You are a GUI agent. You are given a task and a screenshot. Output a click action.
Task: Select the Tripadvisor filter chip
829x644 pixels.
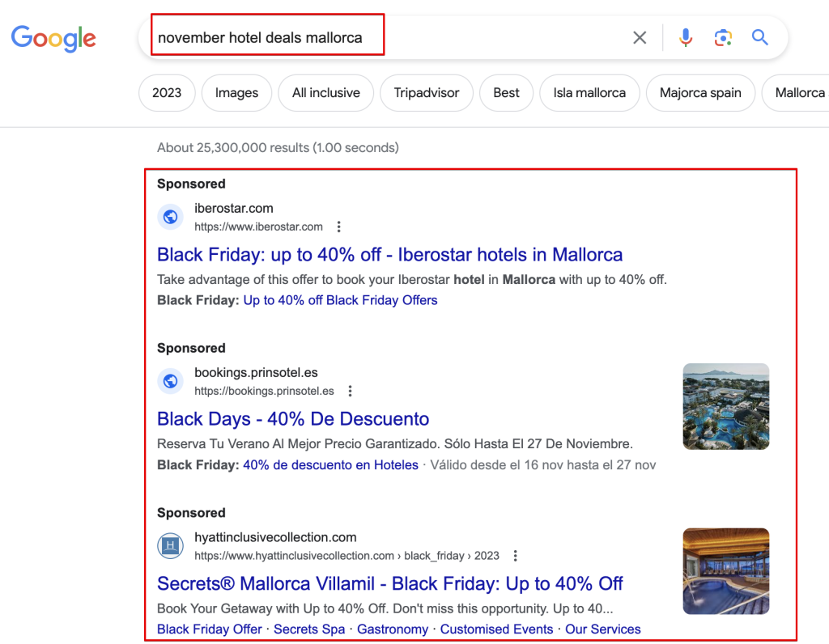(426, 93)
